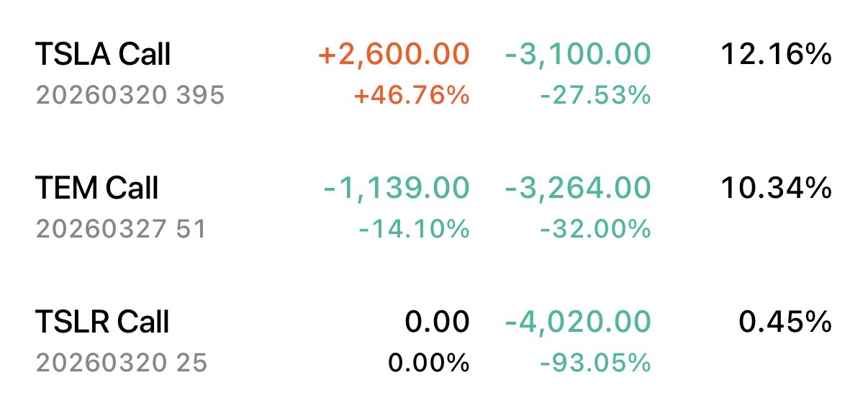The height and width of the screenshot is (411, 868).
Task: Select the -93.05% loss percentage
Action: click(595, 363)
